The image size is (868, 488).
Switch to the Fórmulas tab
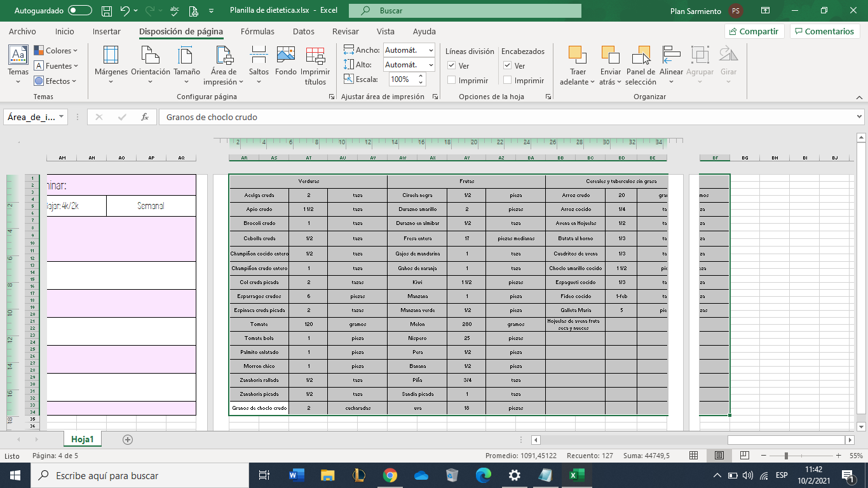click(x=257, y=31)
